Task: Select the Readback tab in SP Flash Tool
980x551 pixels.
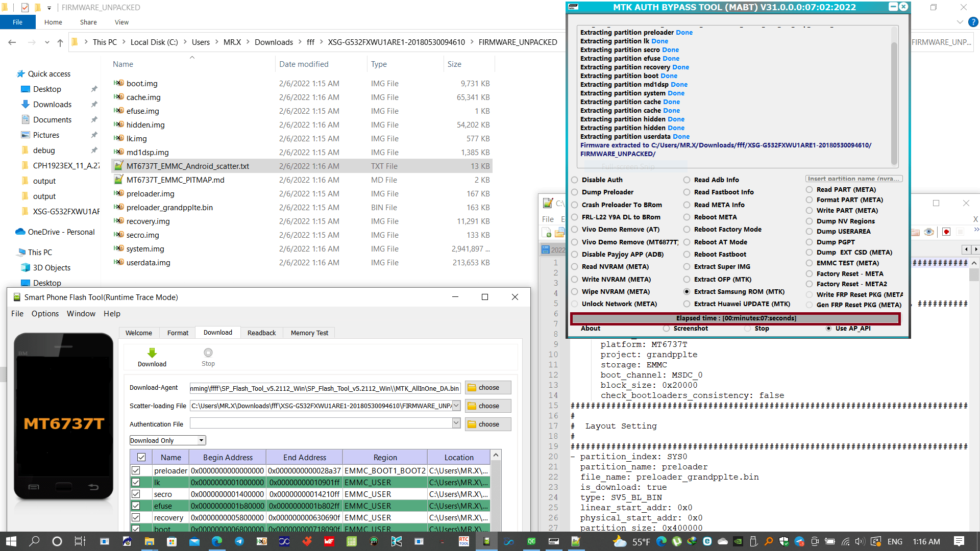Action: pos(262,332)
